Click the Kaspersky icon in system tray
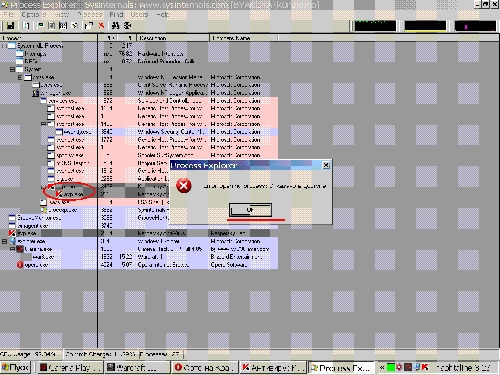The width and height of the screenshot is (500, 375). (x=425, y=367)
